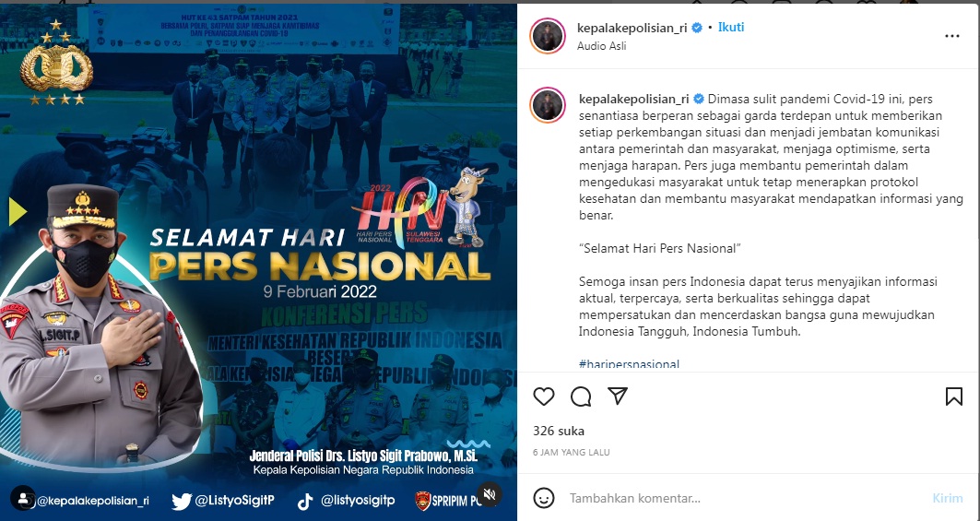
Task: Unmute the video using the speaker icon
Action: pos(490,495)
